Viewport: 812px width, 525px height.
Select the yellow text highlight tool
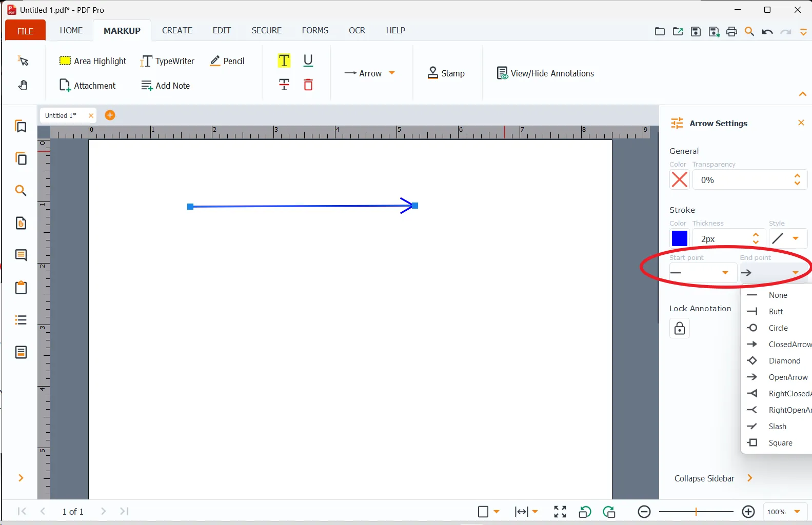coord(284,60)
